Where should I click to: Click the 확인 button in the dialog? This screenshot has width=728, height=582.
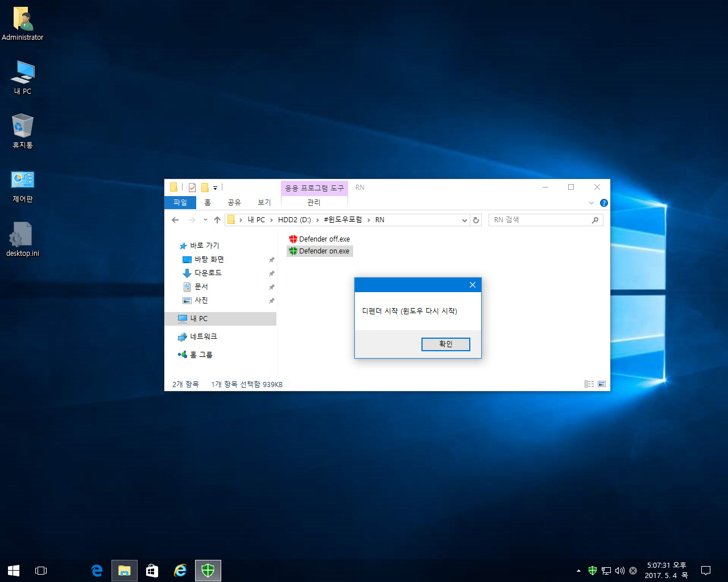click(x=446, y=344)
